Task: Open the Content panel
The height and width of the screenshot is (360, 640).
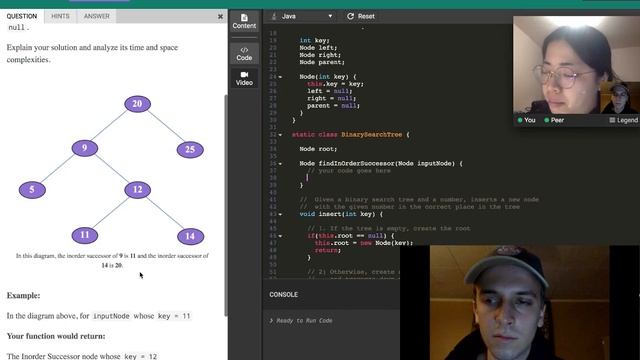Action: point(244,21)
